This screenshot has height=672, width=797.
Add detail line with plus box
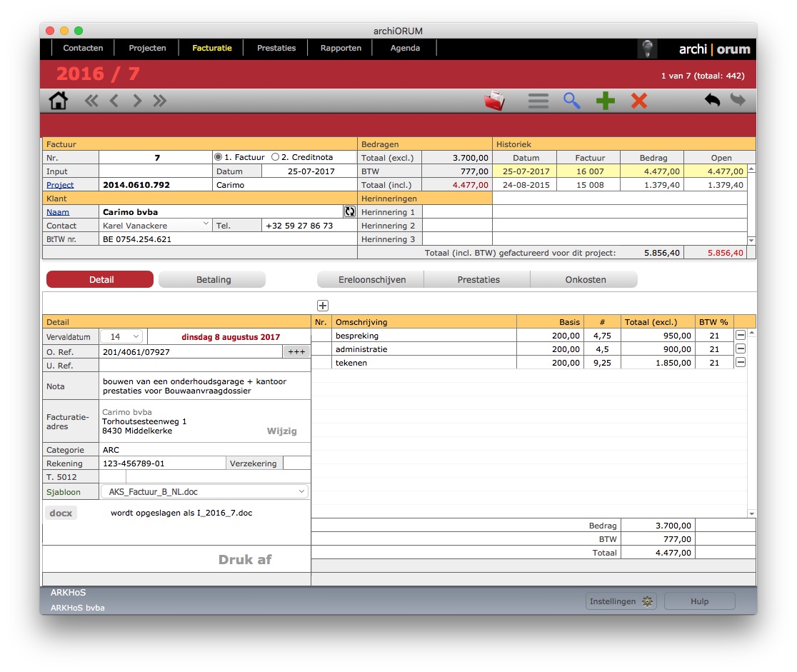323,306
